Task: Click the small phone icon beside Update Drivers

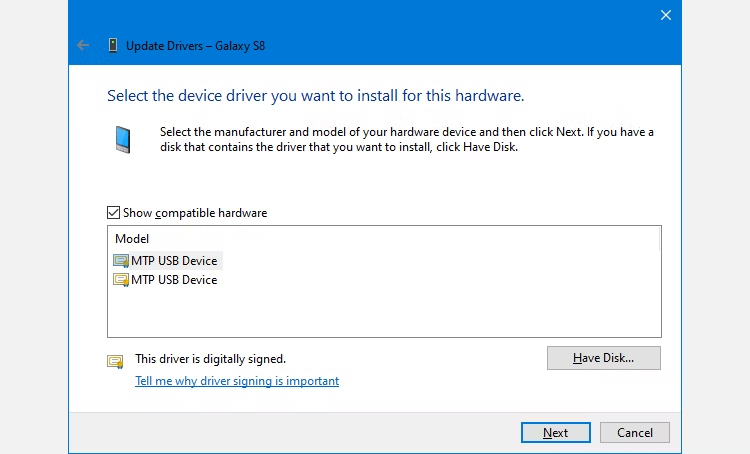Action: (113, 45)
